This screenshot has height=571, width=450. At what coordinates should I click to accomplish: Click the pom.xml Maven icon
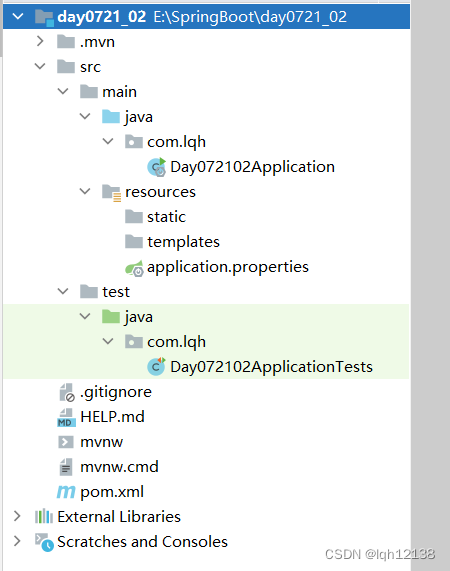[x=66, y=492]
